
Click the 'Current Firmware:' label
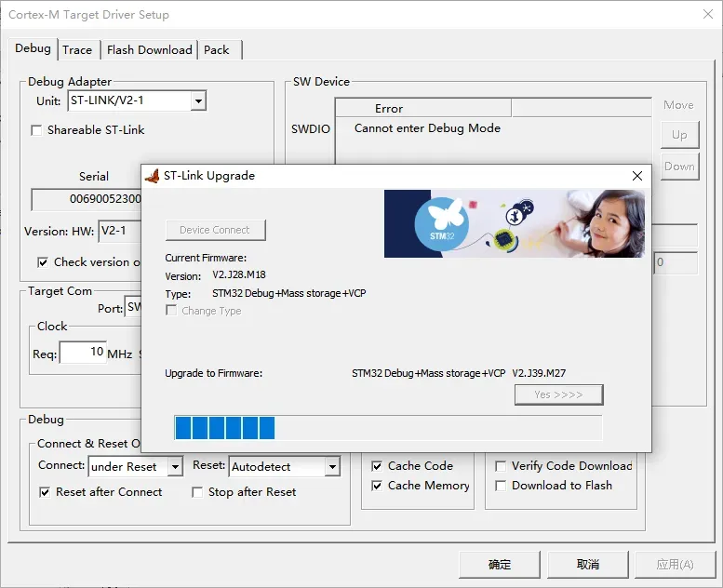point(206,258)
